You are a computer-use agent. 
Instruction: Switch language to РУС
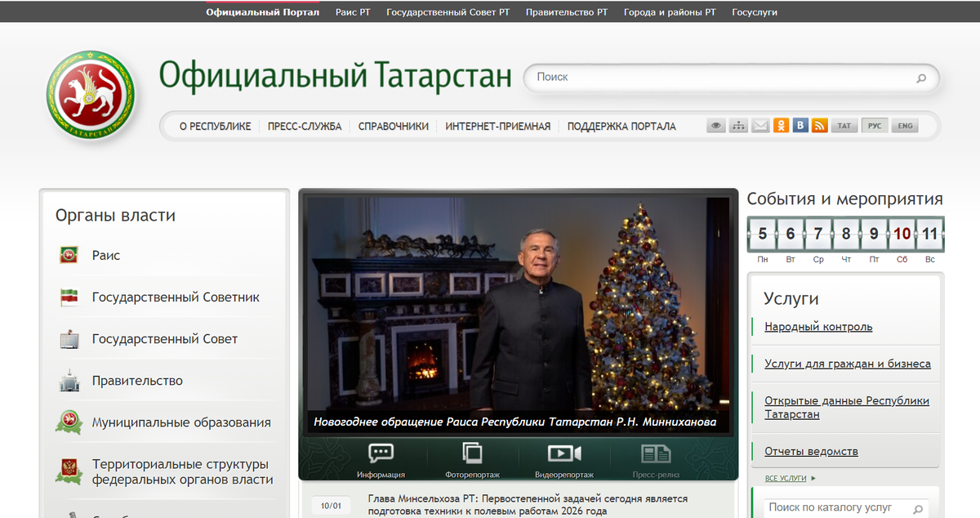point(875,126)
